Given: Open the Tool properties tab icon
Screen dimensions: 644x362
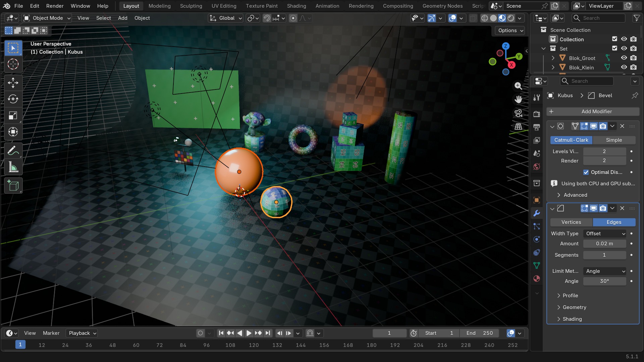Looking at the screenshot, I should [x=537, y=98].
